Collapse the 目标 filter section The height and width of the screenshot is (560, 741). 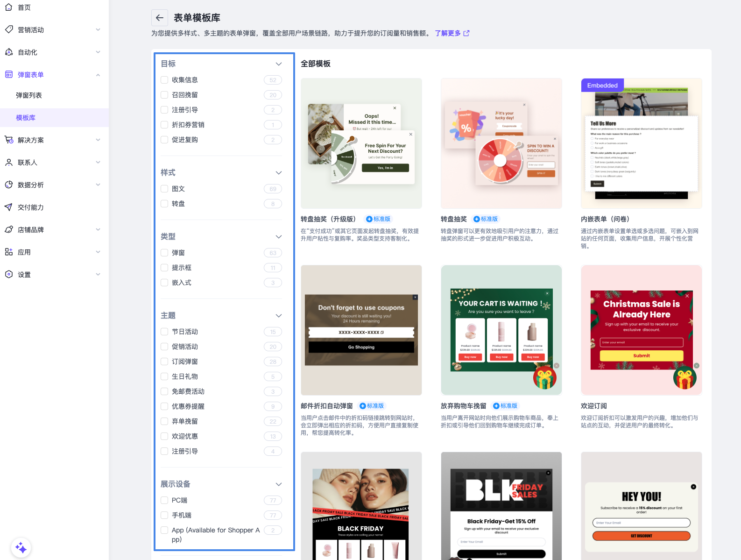click(279, 64)
